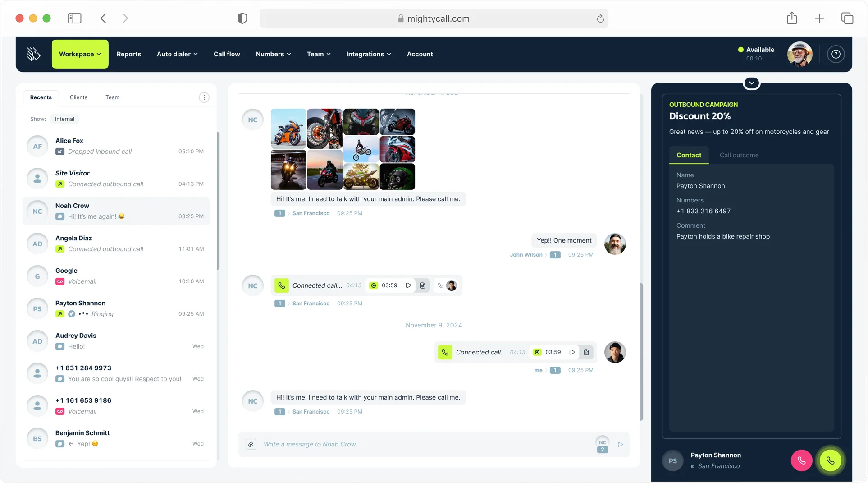Expand the Integrations menu
The image size is (868, 483).
[368, 54]
